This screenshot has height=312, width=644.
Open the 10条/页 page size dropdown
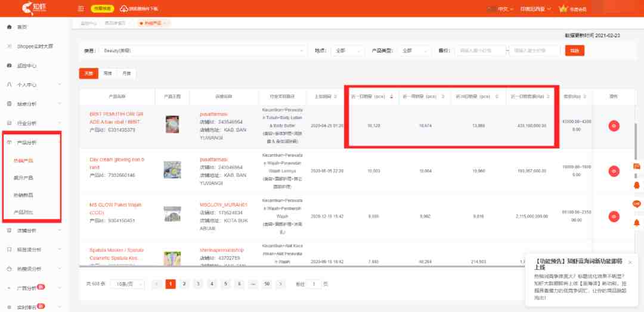click(128, 284)
